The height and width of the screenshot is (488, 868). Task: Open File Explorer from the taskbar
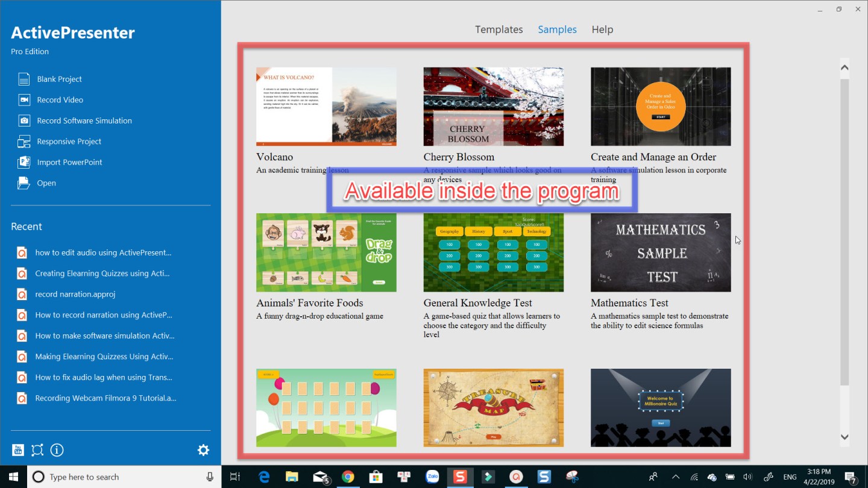(x=292, y=477)
